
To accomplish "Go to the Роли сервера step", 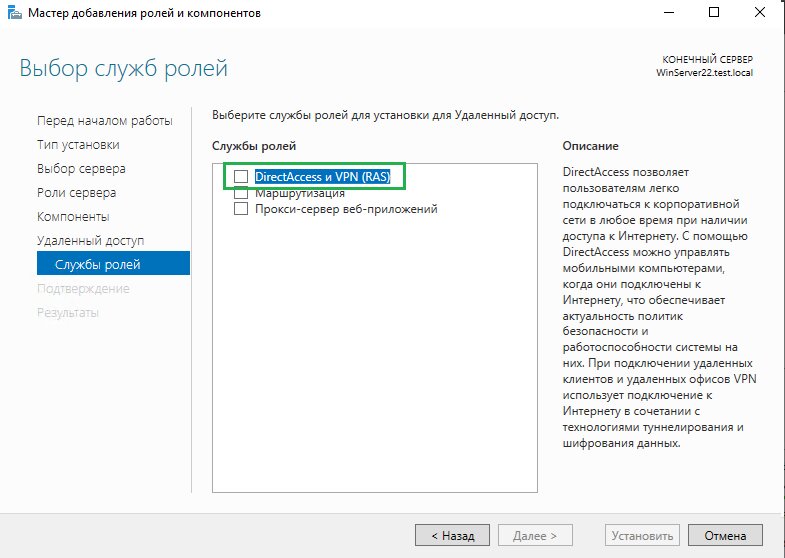I will click(77, 193).
